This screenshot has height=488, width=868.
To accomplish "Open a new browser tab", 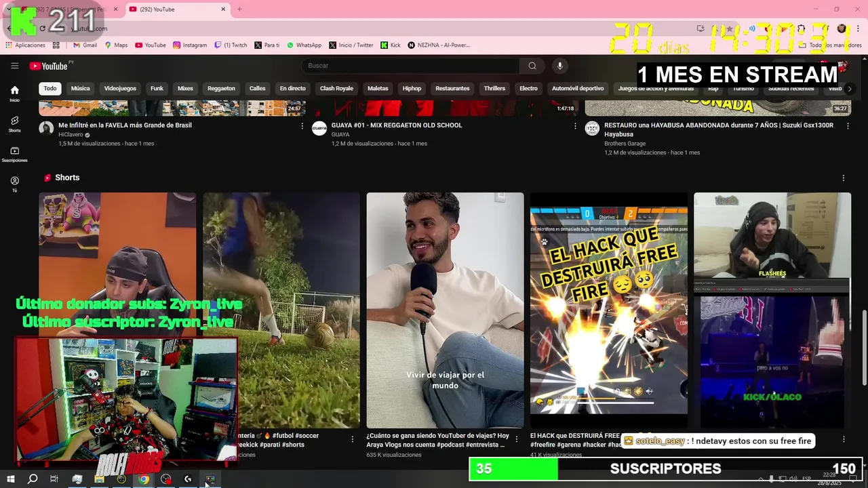I will pos(239,9).
